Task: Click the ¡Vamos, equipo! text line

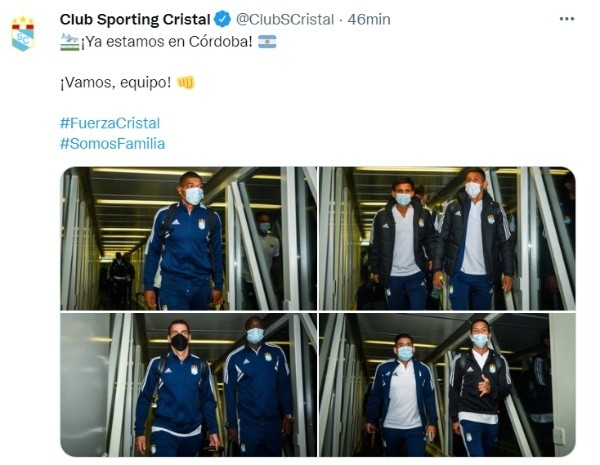Action: (116, 83)
